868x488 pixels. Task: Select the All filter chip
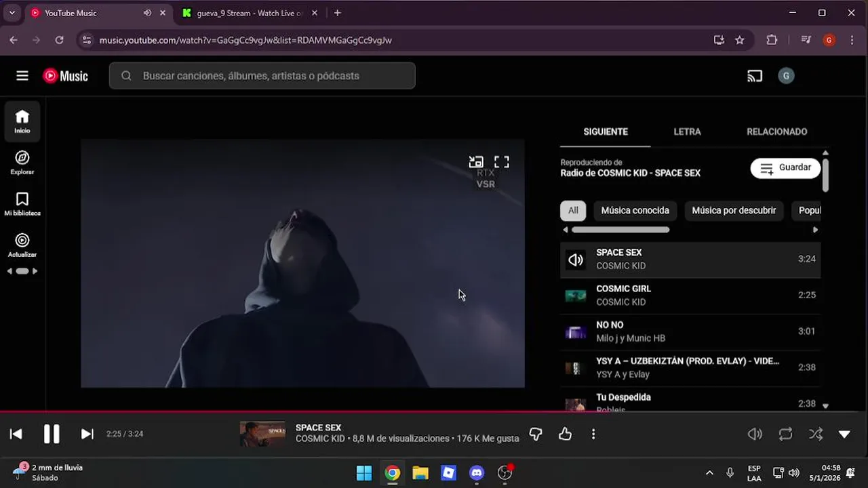(x=573, y=210)
